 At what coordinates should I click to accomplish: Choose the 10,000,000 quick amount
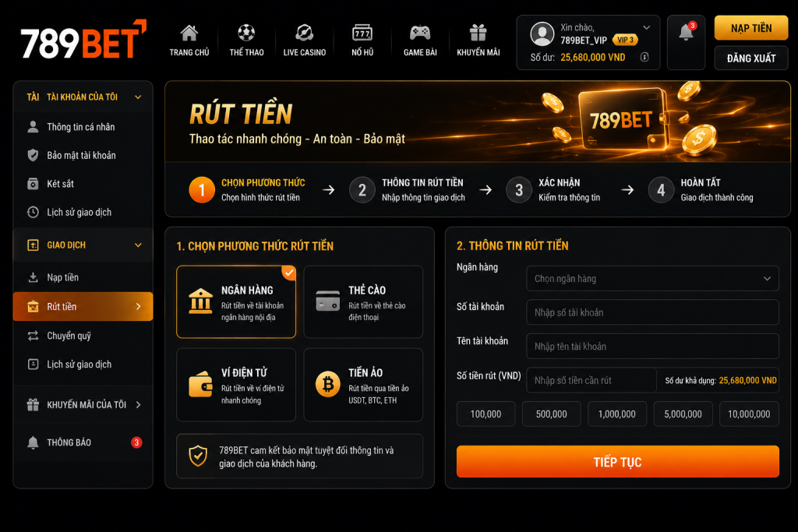(749, 414)
